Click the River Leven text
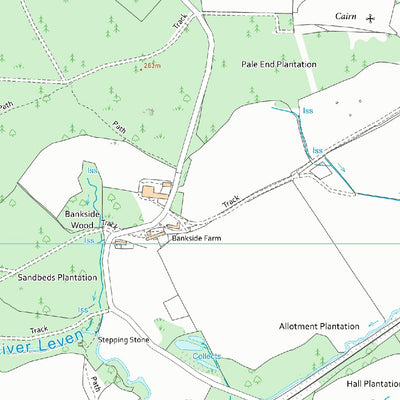Image resolution: width=400 pixels, height=400 pixels. coord(41,343)
